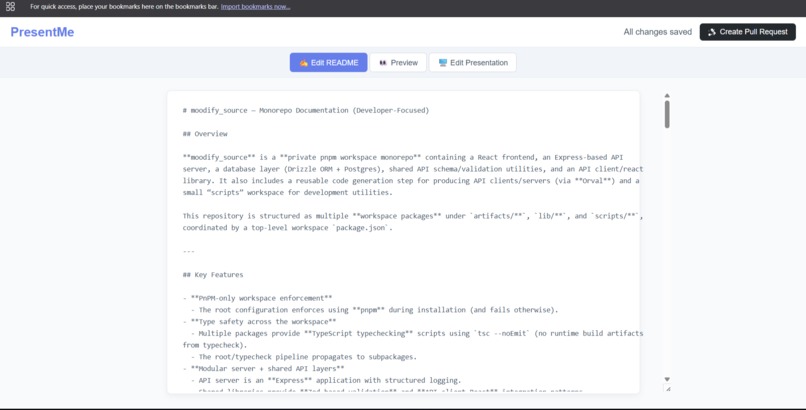The width and height of the screenshot is (806, 410).
Task: Click the Create Pull Request button
Action: 747,32
